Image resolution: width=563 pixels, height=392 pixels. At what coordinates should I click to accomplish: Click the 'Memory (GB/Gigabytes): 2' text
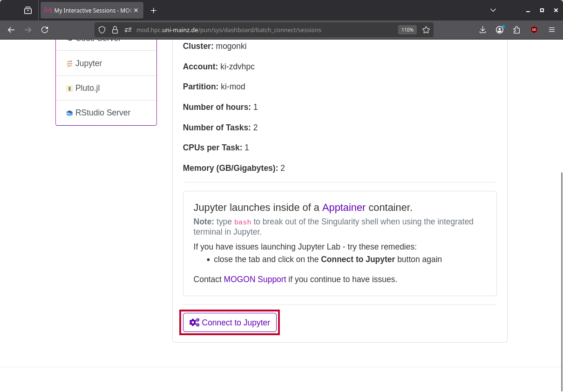(x=234, y=168)
